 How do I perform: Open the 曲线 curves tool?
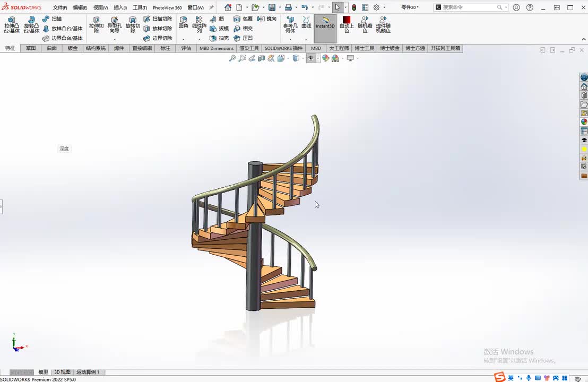tap(306, 22)
